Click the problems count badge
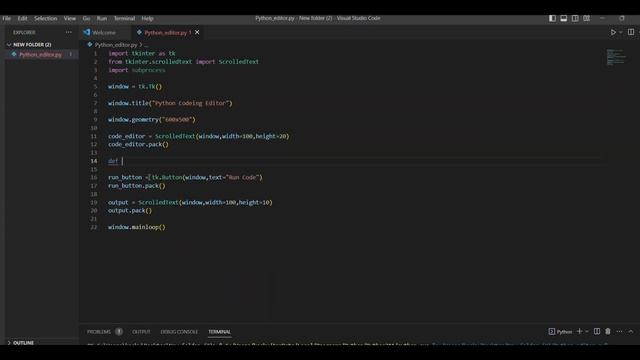Image resolution: width=640 pixels, height=360 pixels. (119, 332)
